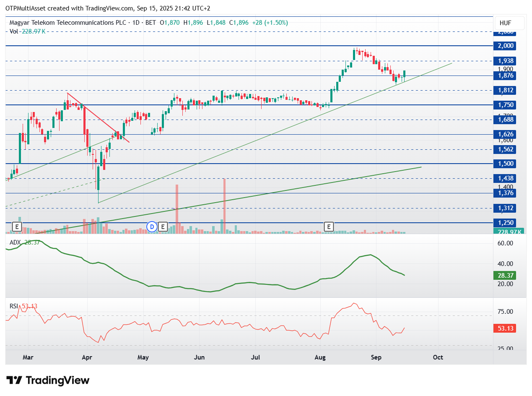The height and width of the screenshot is (396, 532).
Task: Click the blue D dividend marker
Action: 152,227
